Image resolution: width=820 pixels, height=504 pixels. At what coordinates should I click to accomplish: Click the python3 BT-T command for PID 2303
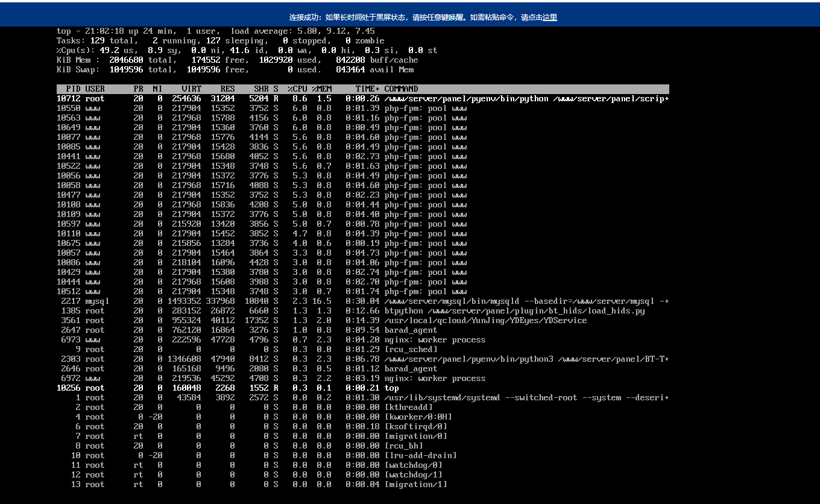click(526, 359)
